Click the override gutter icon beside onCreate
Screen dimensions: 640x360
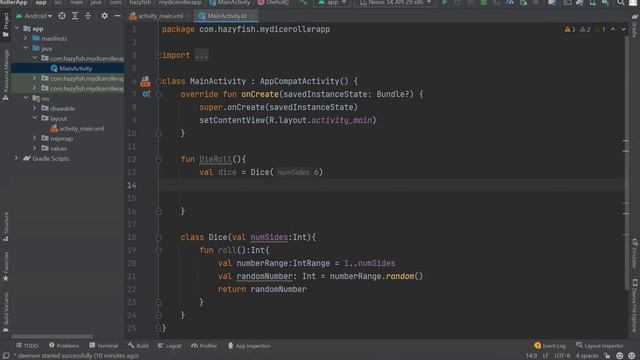146,94
